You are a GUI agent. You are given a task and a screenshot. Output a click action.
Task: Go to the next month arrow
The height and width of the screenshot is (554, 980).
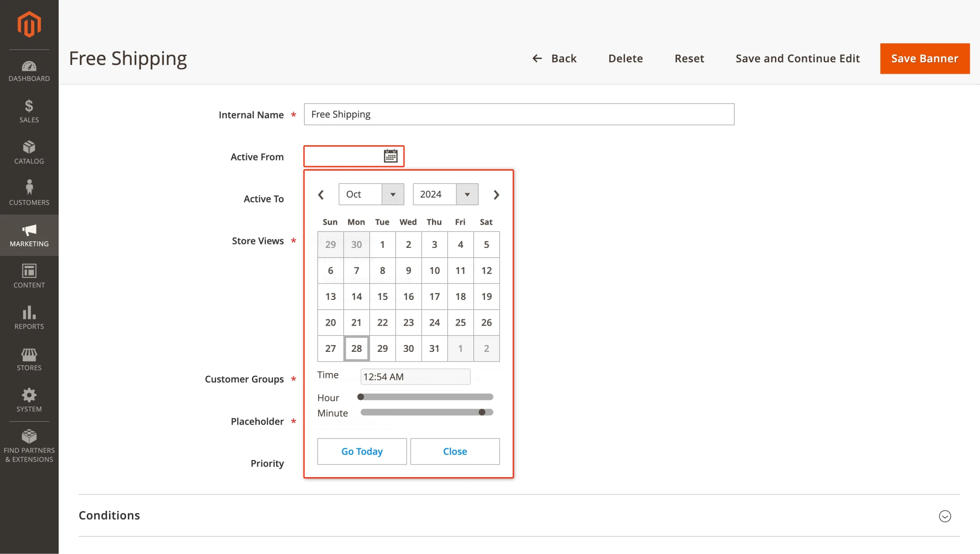[x=496, y=195]
